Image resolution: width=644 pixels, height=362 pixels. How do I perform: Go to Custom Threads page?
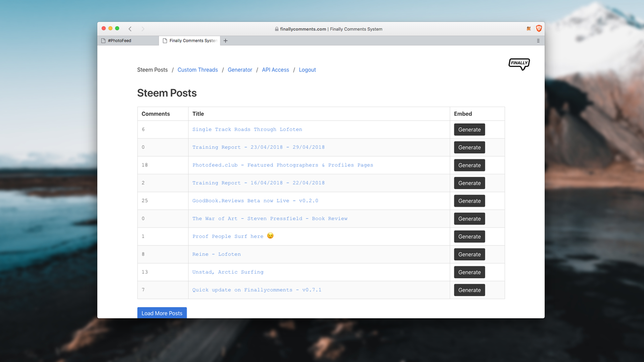(198, 70)
